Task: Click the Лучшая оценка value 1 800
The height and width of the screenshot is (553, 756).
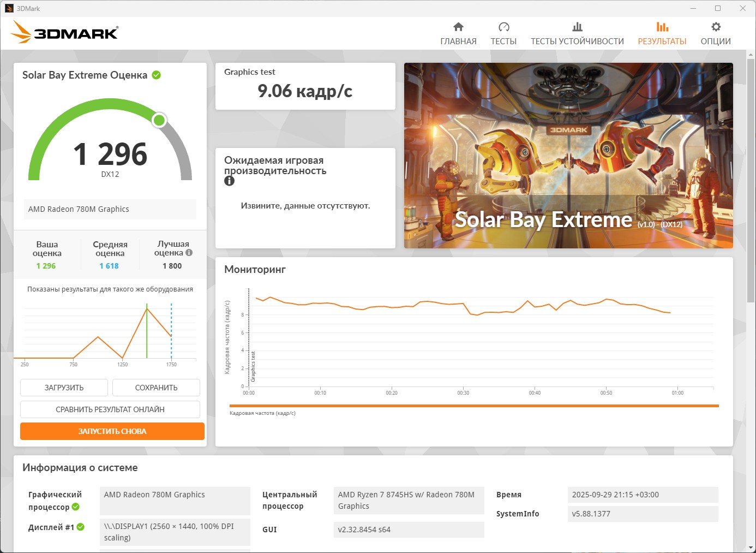Action: point(172,266)
